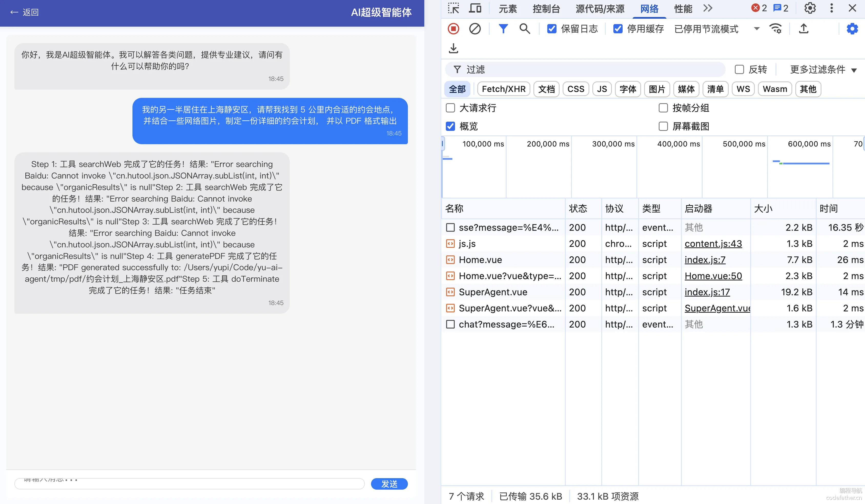865x504 pixels.
Task: Open network conditions wifi icon
Action: point(776,29)
